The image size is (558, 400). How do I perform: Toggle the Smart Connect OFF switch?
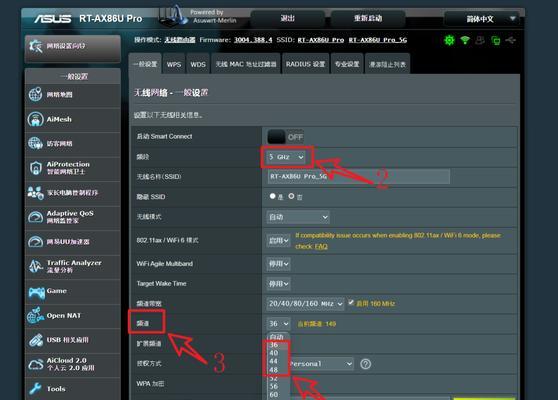(x=285, y=137)
